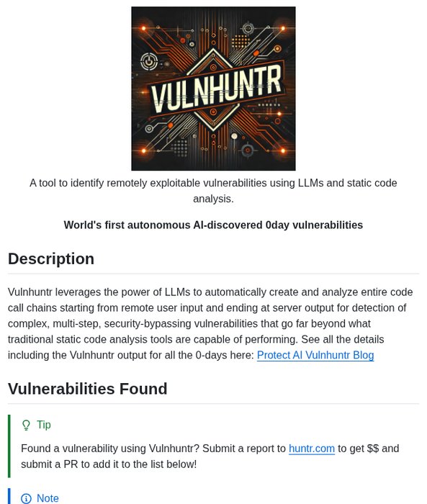
Task: Click the Description heading
Action: pyautogui.click(x=51, y=259)
